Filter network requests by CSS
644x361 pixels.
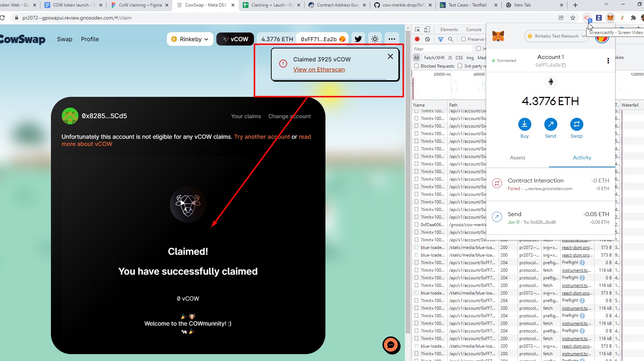(459, 57)
